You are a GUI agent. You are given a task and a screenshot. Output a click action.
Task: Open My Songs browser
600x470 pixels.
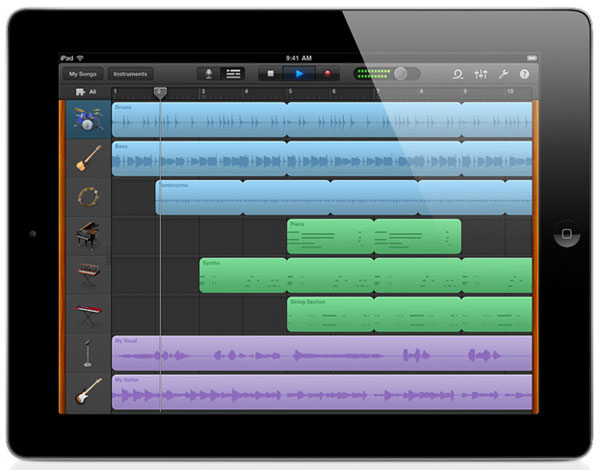click(x=83, y=74)
